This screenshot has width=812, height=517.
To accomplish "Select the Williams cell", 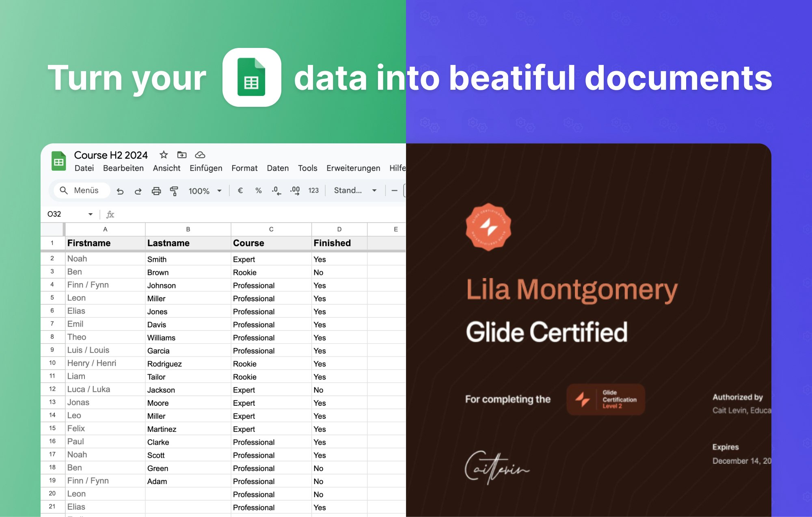I will 188,337.
